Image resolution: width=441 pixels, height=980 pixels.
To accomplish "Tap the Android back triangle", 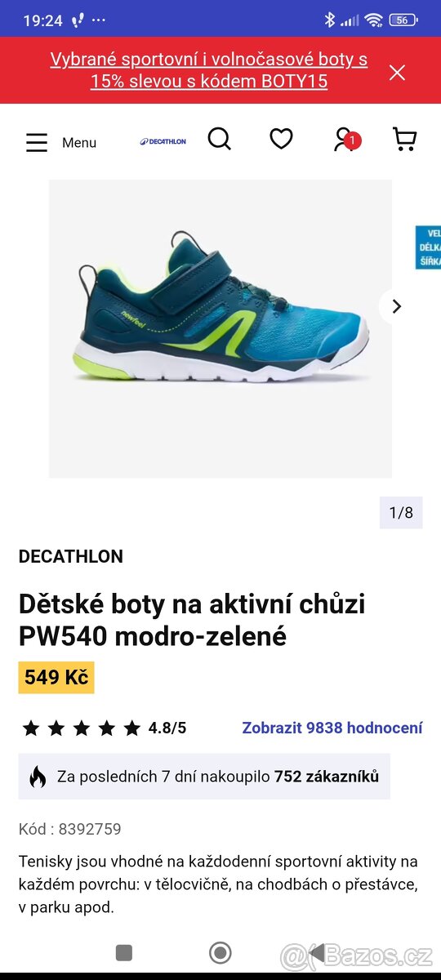I will click(317, 952).
